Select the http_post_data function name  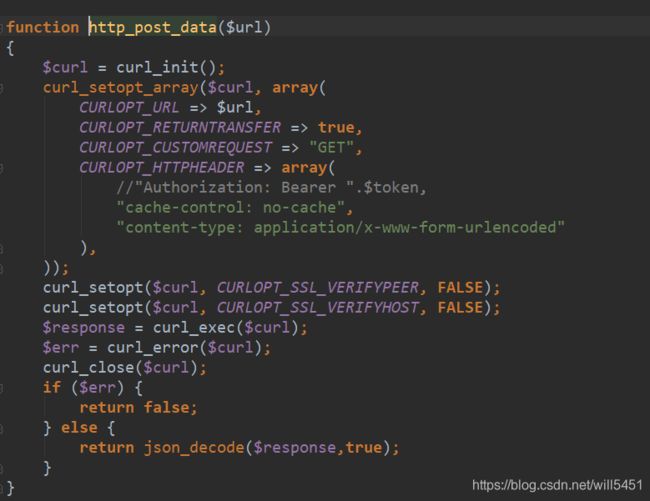coord(153,28)
